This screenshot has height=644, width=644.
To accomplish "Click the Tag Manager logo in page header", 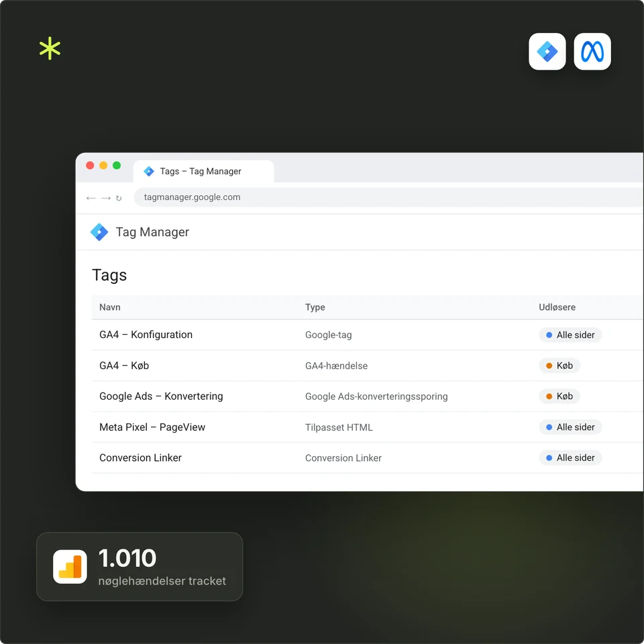I will click(99, 232).
